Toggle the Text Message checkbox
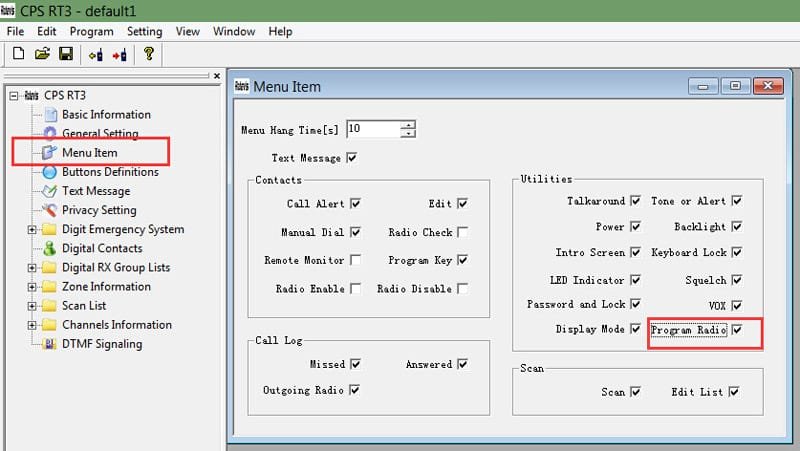800x451 pixels. pos(352,158)
